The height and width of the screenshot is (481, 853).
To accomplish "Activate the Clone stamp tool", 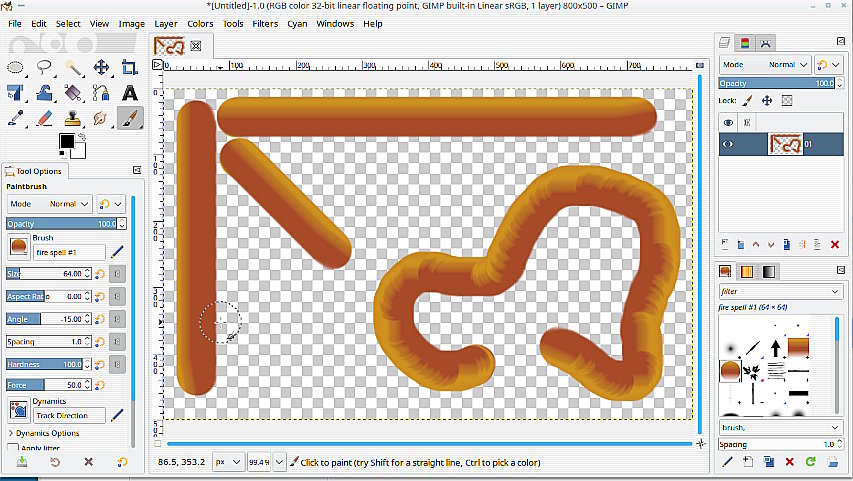I will click(72, 118).
